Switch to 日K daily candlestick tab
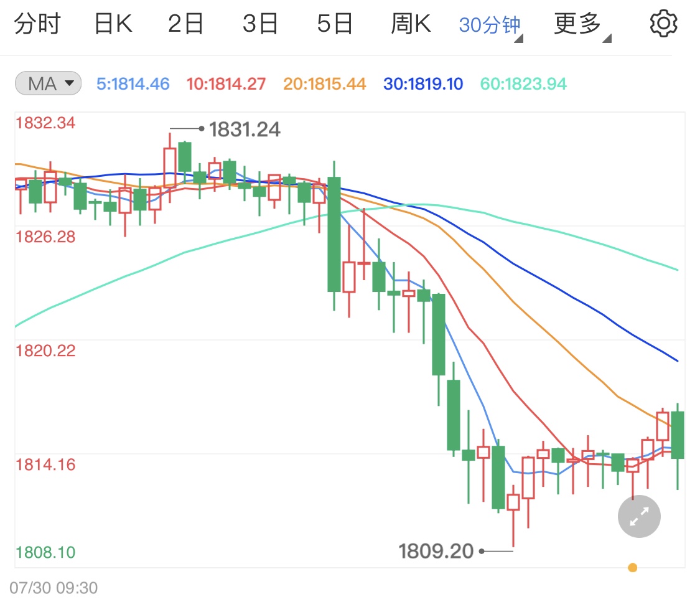700x607 pixels. point(113,24)
